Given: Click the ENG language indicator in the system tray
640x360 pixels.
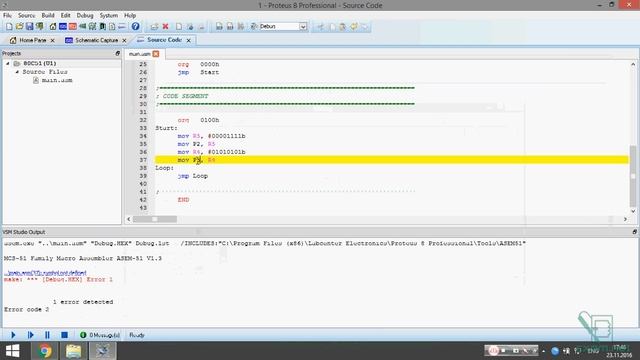Looking at the screenshot, I should click(x=593, y=351).
